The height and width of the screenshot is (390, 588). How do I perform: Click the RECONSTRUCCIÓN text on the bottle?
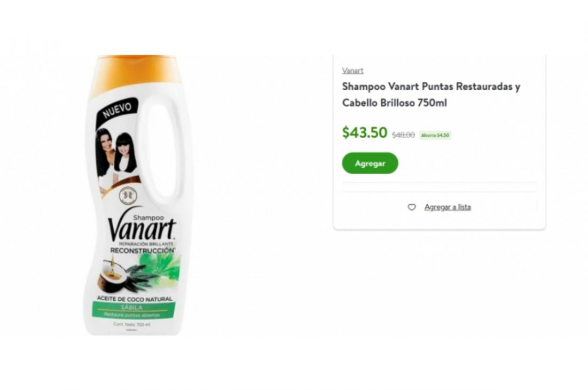tap(143, 250)
